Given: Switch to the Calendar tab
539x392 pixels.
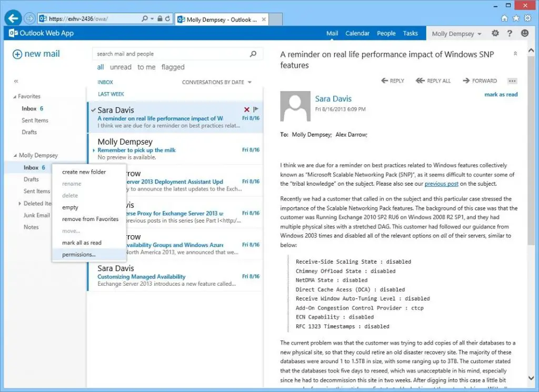Looking at the screenshot, I should [357, 33].
